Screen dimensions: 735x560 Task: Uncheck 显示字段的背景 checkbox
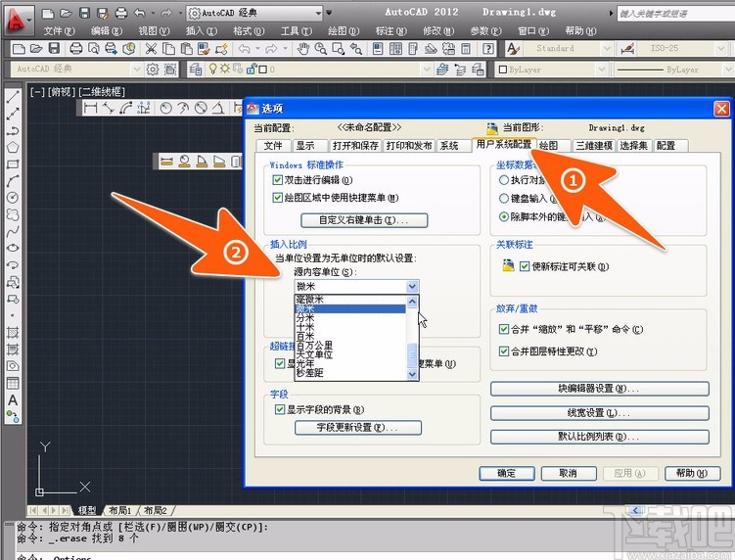pos(280,409)
